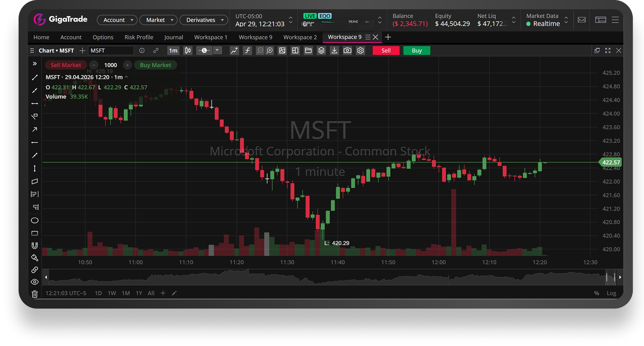
Task: Toggle percent scale mode
Action: coord(596,293)
